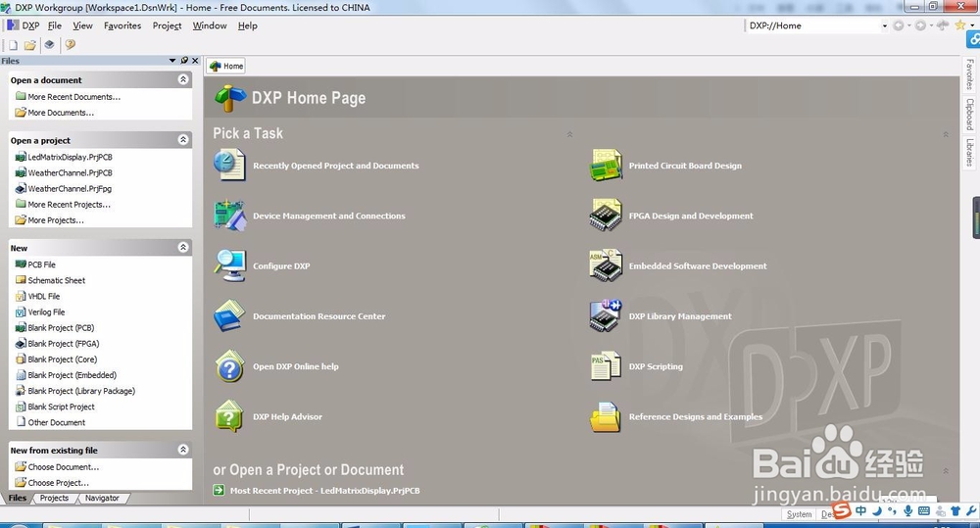Click the navigate forward arrow icon
Viewport: 980px width, 528px height.
tap(920, 25)
